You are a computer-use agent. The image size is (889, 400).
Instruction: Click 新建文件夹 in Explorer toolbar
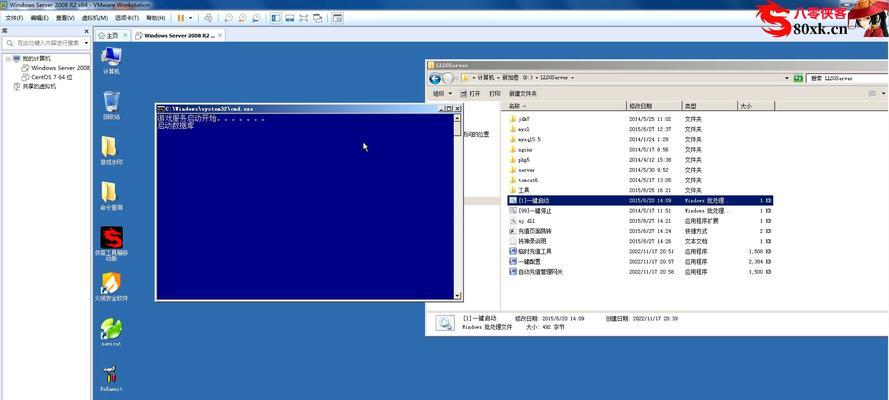(x=523, y=93)
